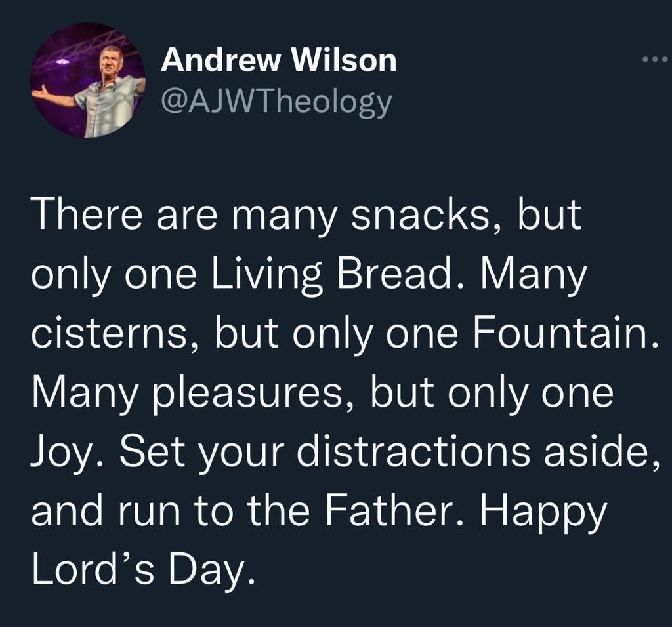Click the Andrew Wilson display name
The width and height of the screenshot is (672, 627).
click(x=278, y=60)
